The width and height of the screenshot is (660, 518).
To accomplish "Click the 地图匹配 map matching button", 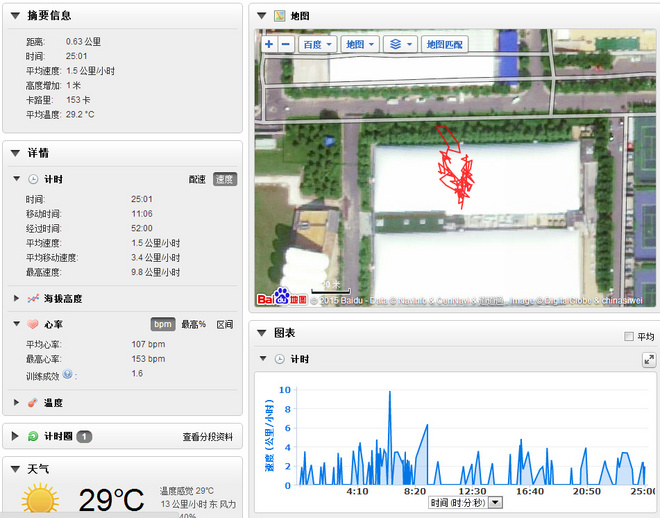I will pos(444,45).
